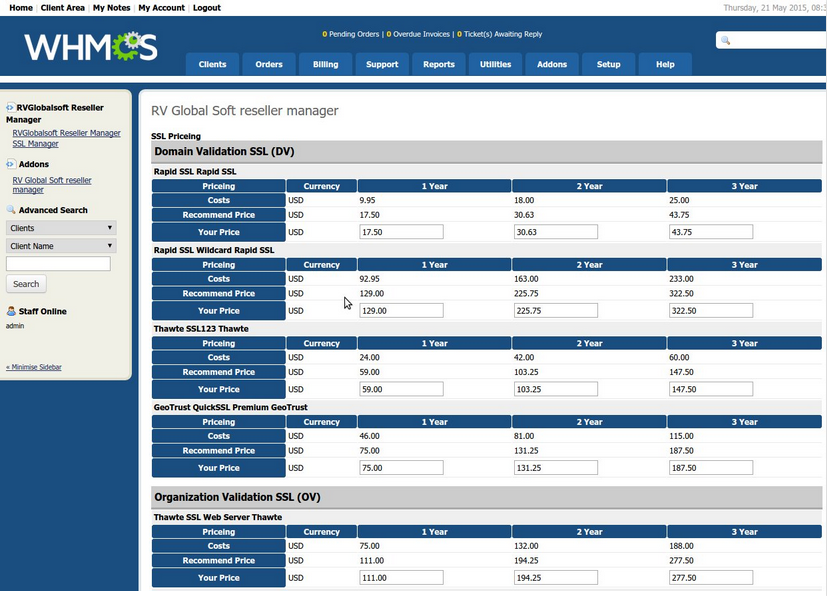Edit Rapid SSL 3 Year price 43.75
Viewport: 827px width, 596px height.
point(711,232)
